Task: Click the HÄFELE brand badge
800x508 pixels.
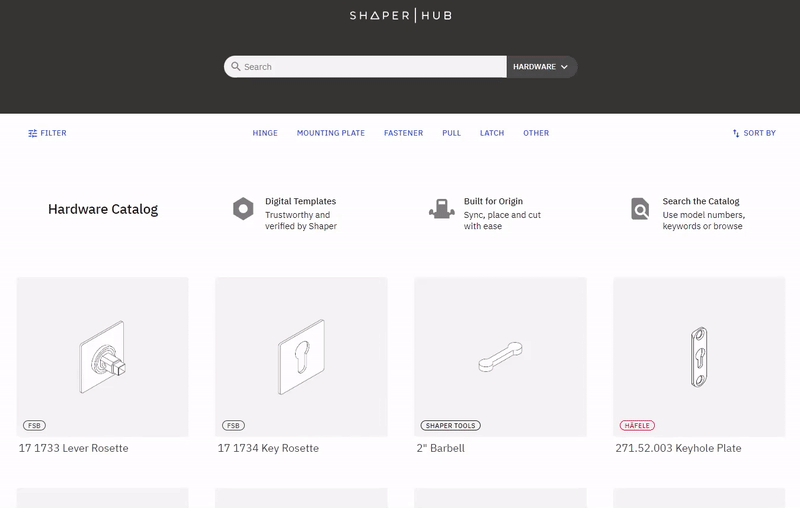Action: [637, 425]
